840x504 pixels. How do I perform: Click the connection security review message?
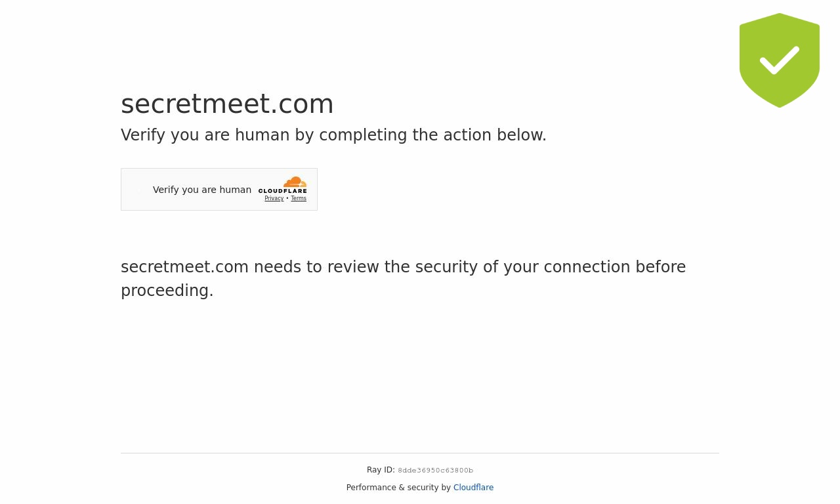403,279
